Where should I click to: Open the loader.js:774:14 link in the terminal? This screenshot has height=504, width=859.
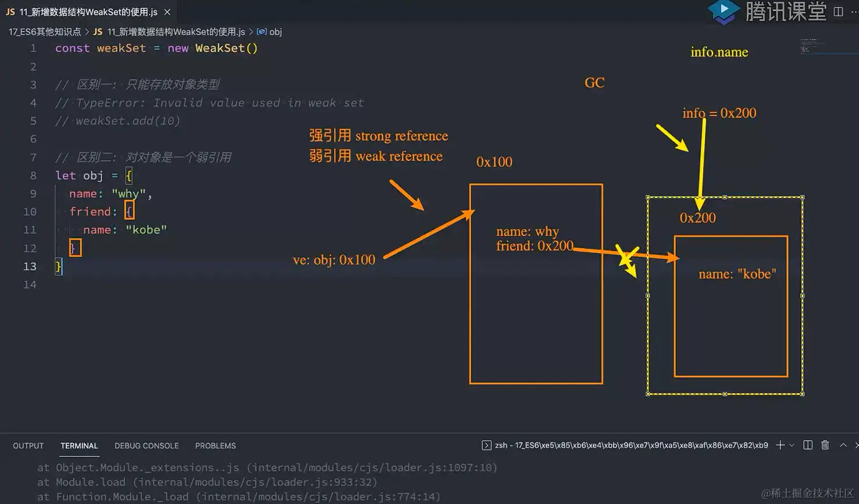pos(318,496)
